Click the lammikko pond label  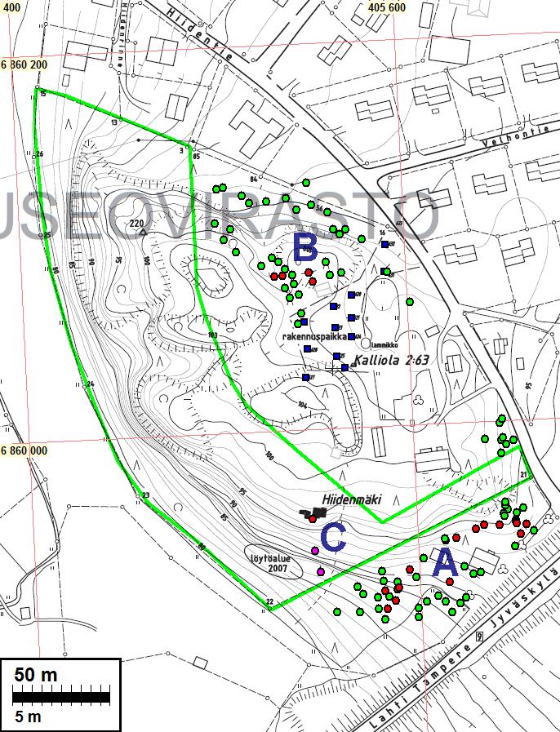[x=384, y=345]
